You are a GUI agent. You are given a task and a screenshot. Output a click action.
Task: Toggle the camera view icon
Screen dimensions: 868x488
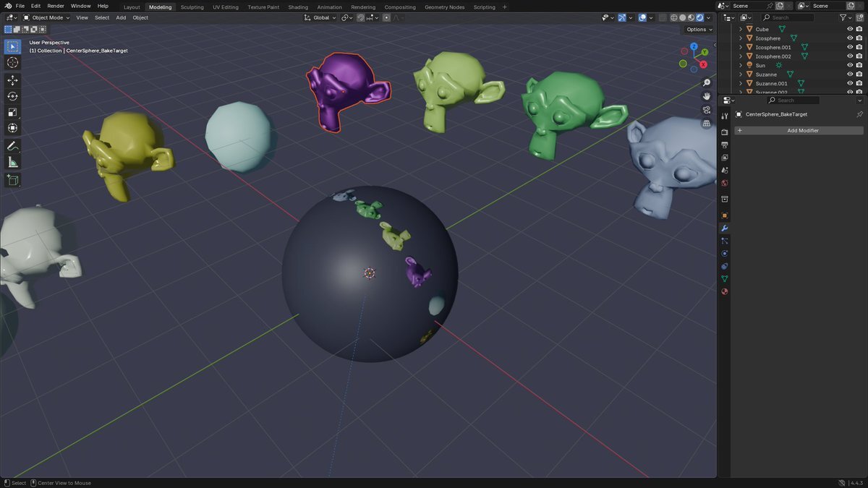click(x=707, y=110)
